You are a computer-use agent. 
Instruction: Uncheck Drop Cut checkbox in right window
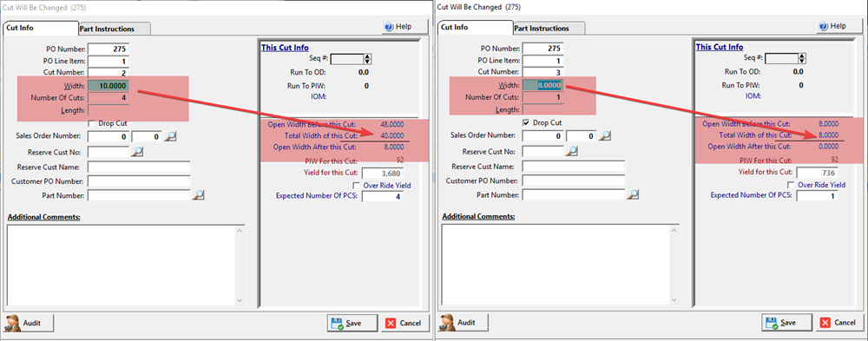526,122
